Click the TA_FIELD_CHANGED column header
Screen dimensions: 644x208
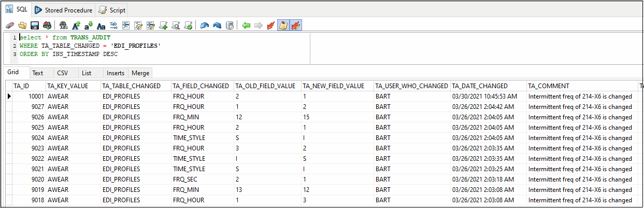(201, 86)
